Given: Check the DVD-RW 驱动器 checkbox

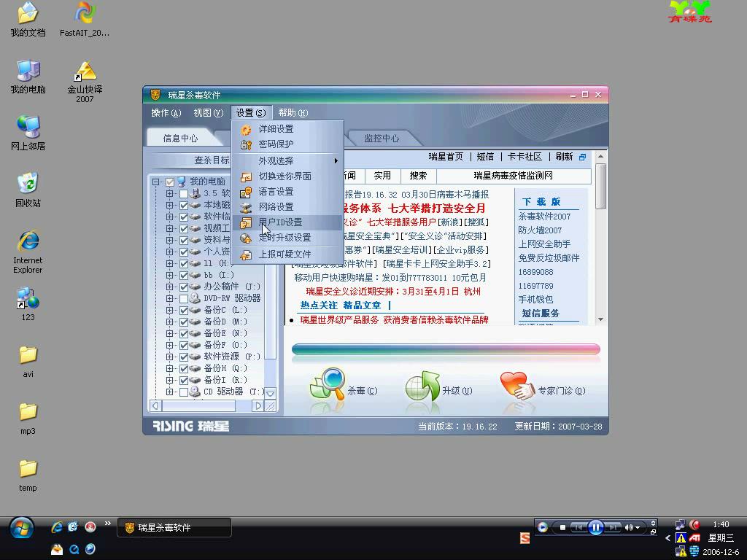Looking at the screenshot, I should click(x=184, y=298).
